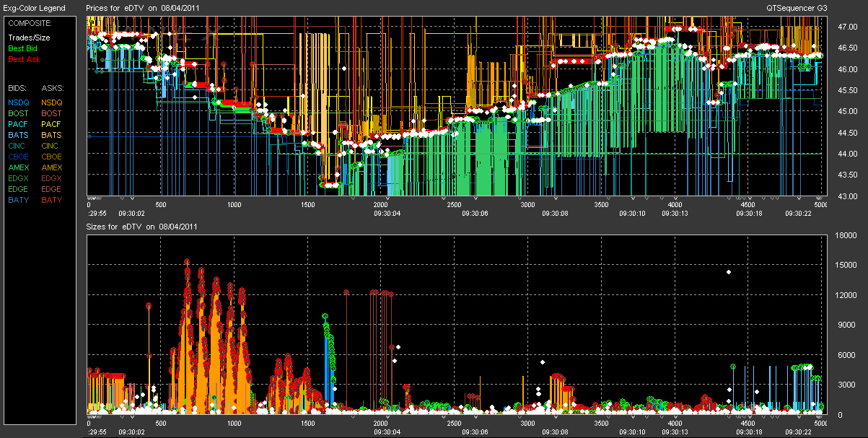Select AMEX in the BIDS column
Screen dimensions: 868x438
[x=18, y=167]
